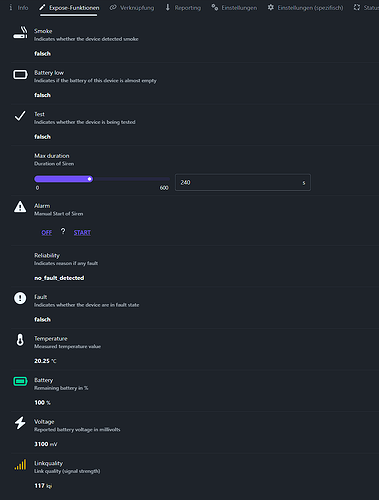The image size is (379, 500).
Task: Click the battery value 100 %
Action: click(42, 402)
